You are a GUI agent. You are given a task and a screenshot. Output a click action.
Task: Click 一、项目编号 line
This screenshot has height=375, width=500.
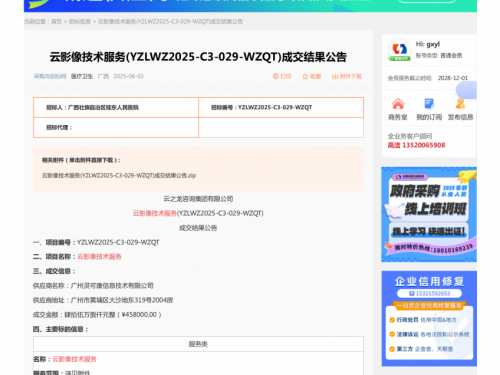(96, 242)
